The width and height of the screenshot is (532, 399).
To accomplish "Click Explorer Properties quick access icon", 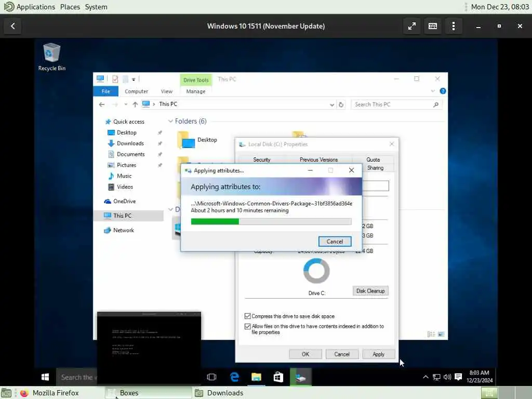I will click(115, 79).
